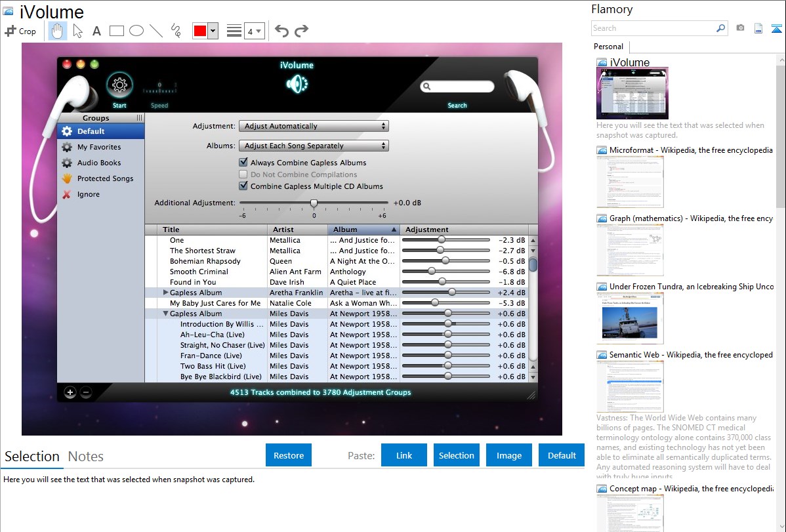Select the Protected Songs group

[x=101, y=178]
